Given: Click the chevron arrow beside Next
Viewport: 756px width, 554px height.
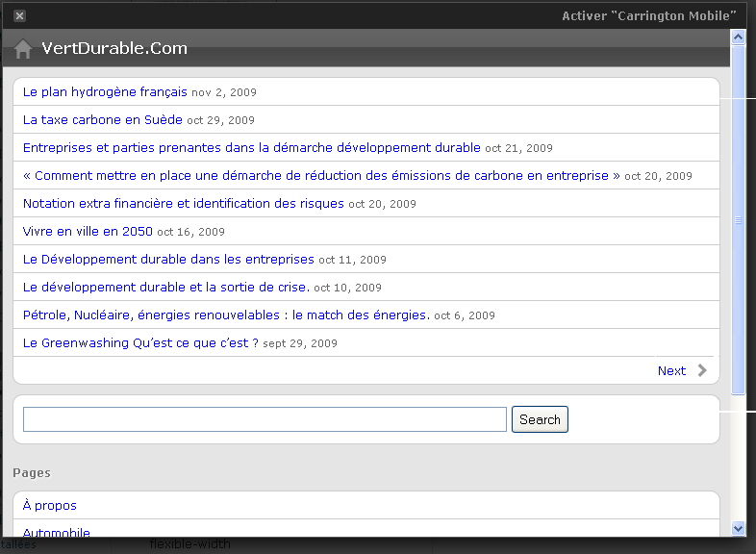Looking at the screenshot, I should 702,370.
